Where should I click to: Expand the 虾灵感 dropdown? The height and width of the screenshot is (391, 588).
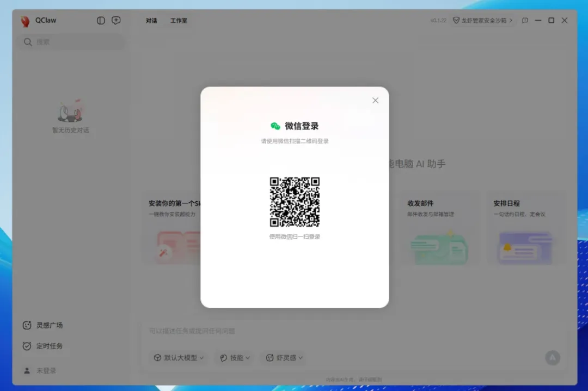point(284,358)
